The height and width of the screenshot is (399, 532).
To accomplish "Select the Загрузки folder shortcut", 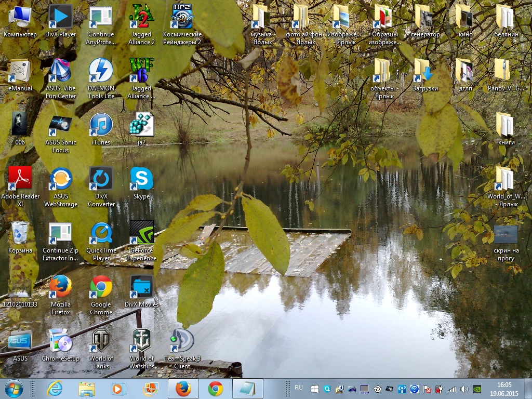I will point(425,71).
